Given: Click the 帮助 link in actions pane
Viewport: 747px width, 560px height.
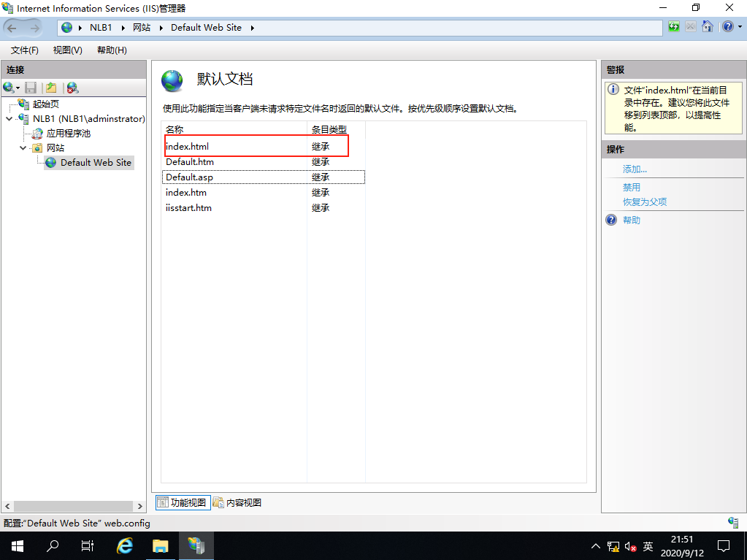Looking at the screenshot, I should (631, 220).
